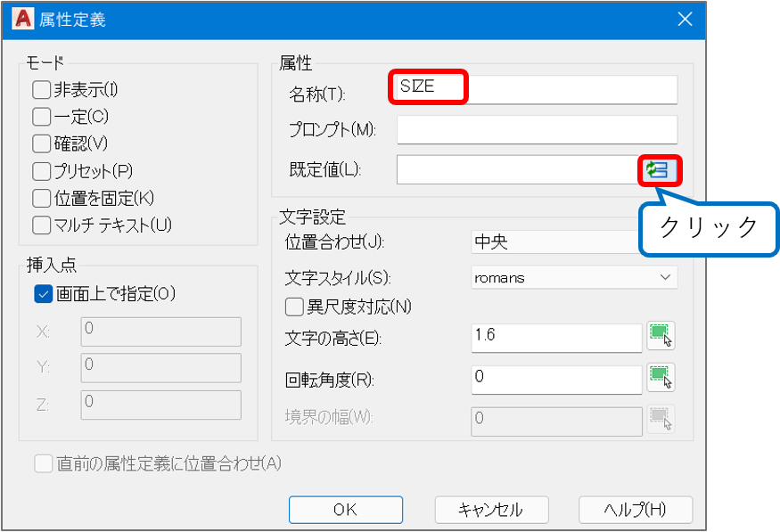This screenshot has height=532, width=780.
Task: Check the プリセット(P) option
Action: click(x=41, y=171)
